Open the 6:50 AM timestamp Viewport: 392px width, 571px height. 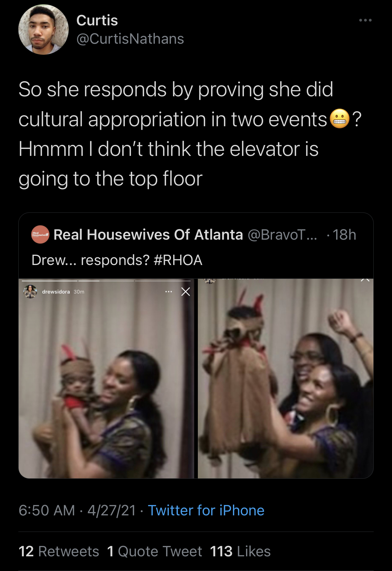(47, 510)
